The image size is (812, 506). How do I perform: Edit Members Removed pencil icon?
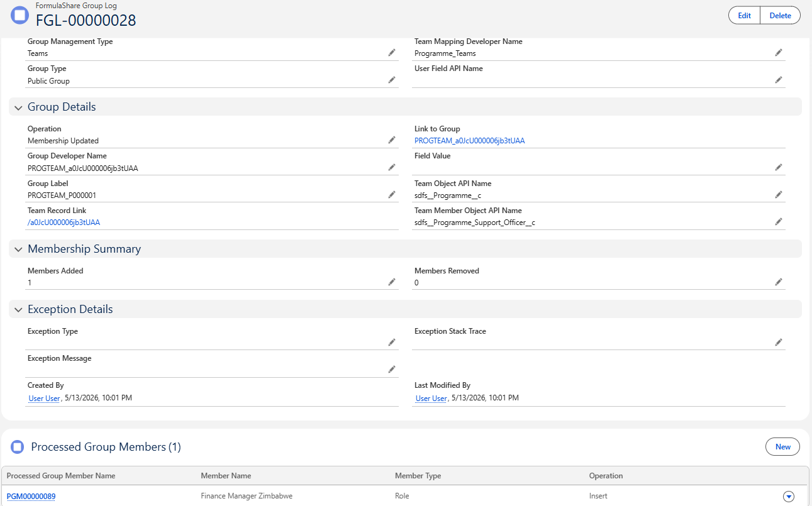(x=779, y=282)
